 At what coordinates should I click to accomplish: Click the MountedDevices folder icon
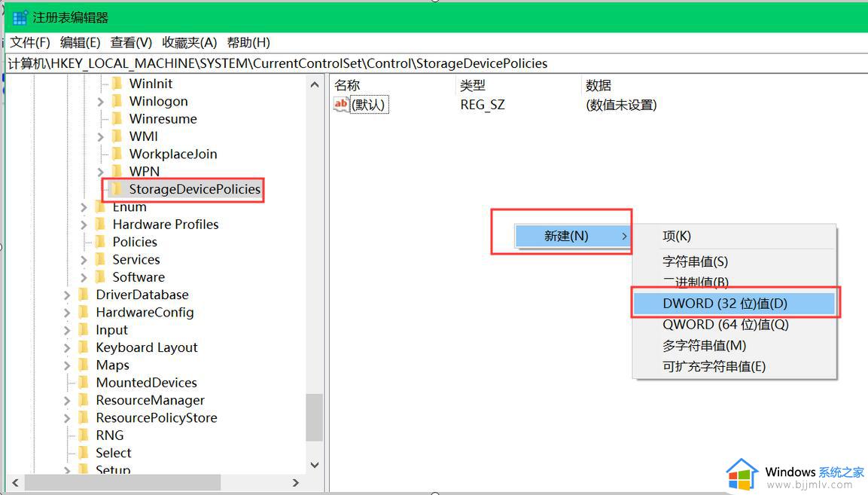pos(84,383)
